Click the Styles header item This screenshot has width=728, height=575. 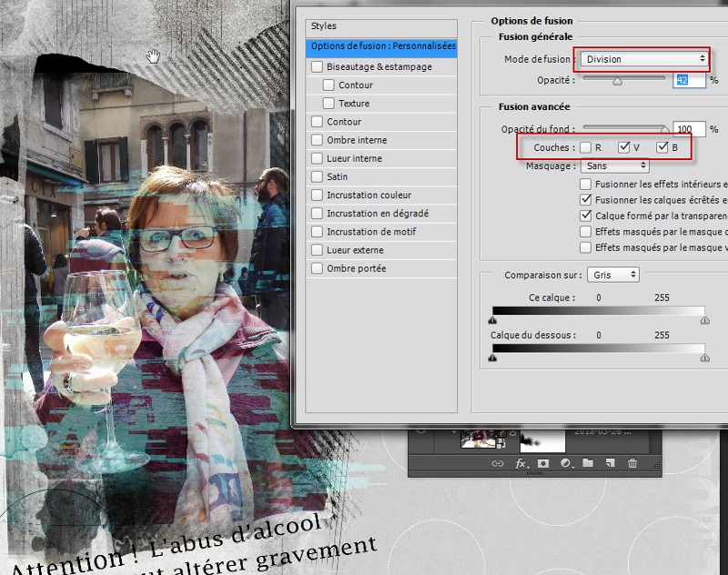coord(323,26)
